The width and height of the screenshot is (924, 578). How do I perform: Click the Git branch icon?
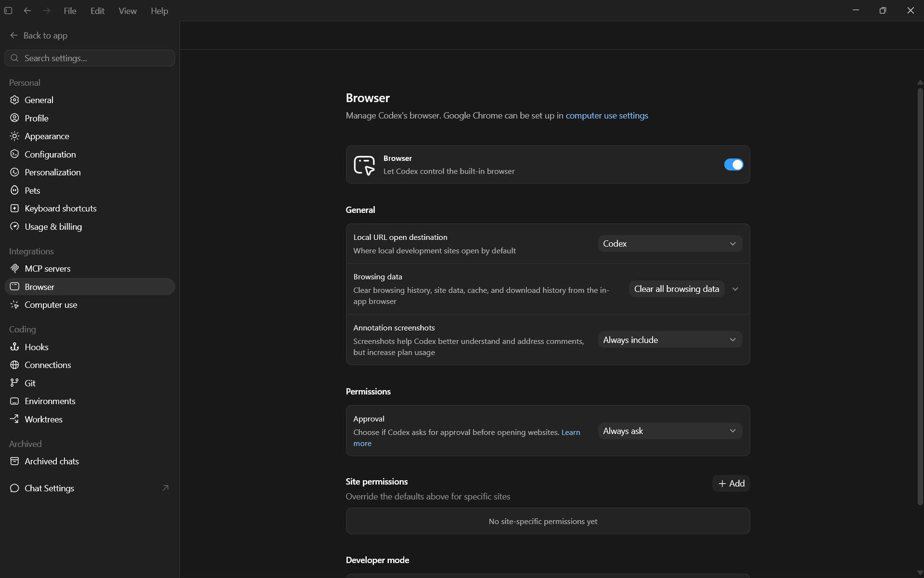[15, 383]
